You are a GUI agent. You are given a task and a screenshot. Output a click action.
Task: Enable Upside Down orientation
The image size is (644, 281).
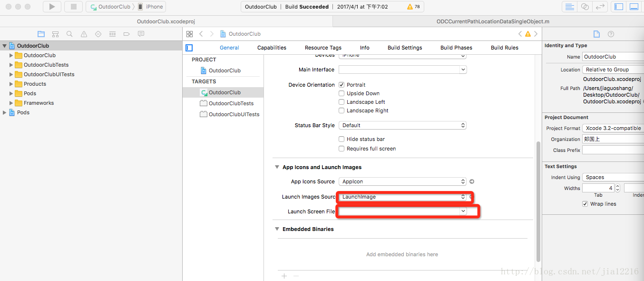pyautogui.click(x=342, y=93)
